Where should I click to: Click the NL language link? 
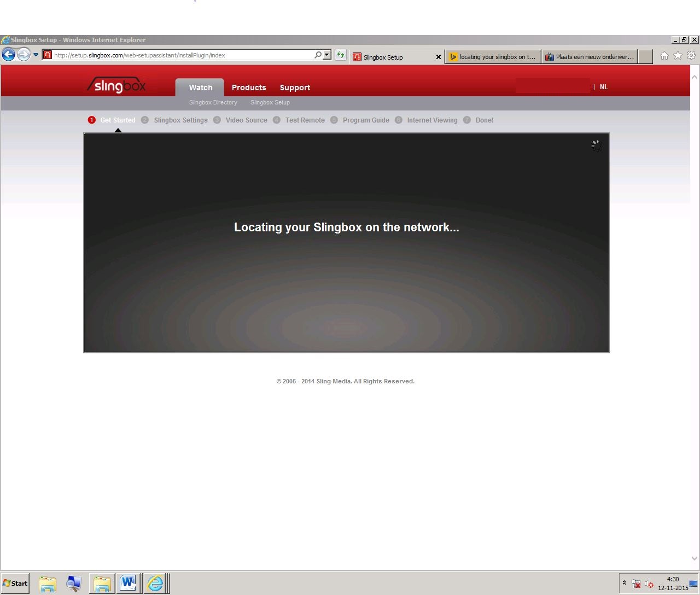pyautogui.click(x=604, y=87)
